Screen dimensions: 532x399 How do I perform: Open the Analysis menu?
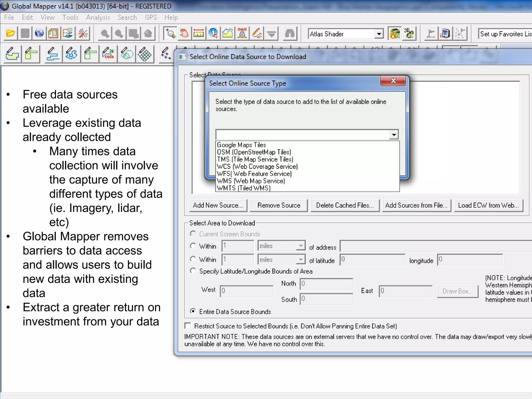tap(98, 17)
